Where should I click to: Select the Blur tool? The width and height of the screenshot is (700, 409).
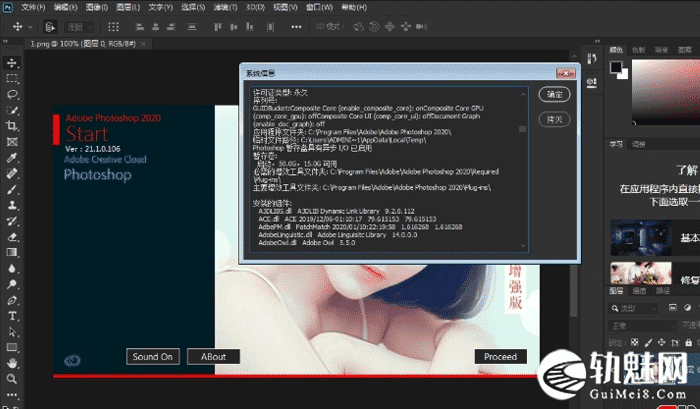pos(12,268)
